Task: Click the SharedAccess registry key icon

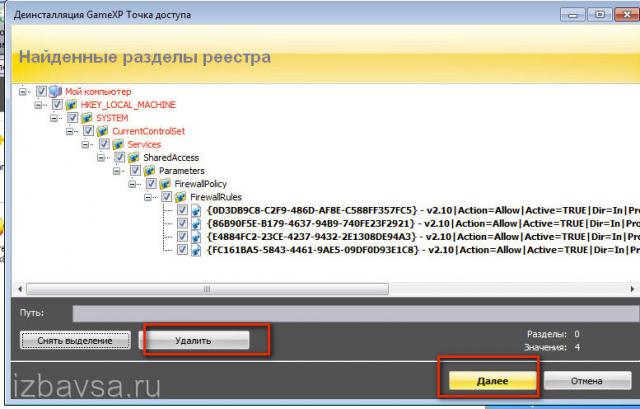Action: pos(134,158)
